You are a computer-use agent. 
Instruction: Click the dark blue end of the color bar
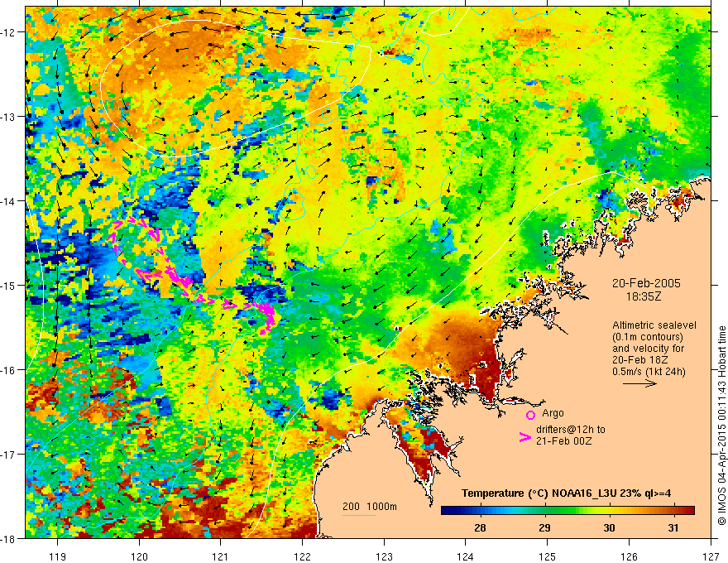tap(447, 511)
